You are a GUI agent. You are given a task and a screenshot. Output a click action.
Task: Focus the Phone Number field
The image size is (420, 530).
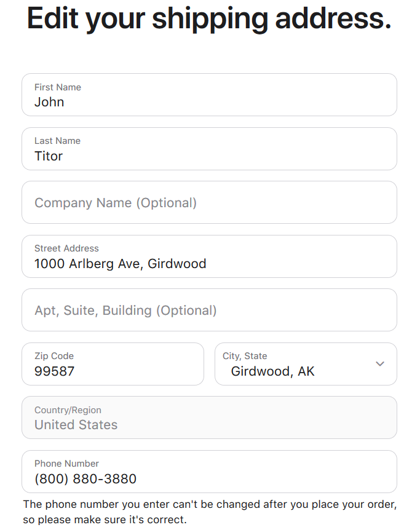(209, 472)
